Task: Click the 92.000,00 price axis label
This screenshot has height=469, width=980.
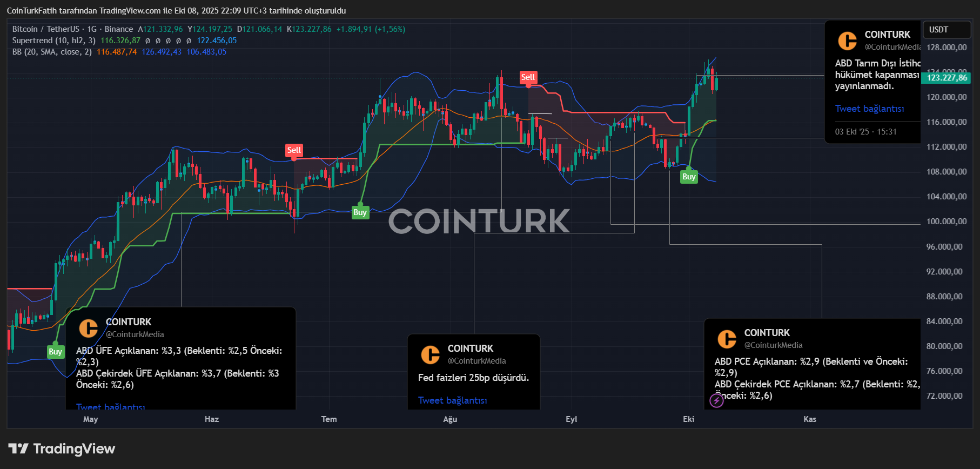Action: [944, 272]
